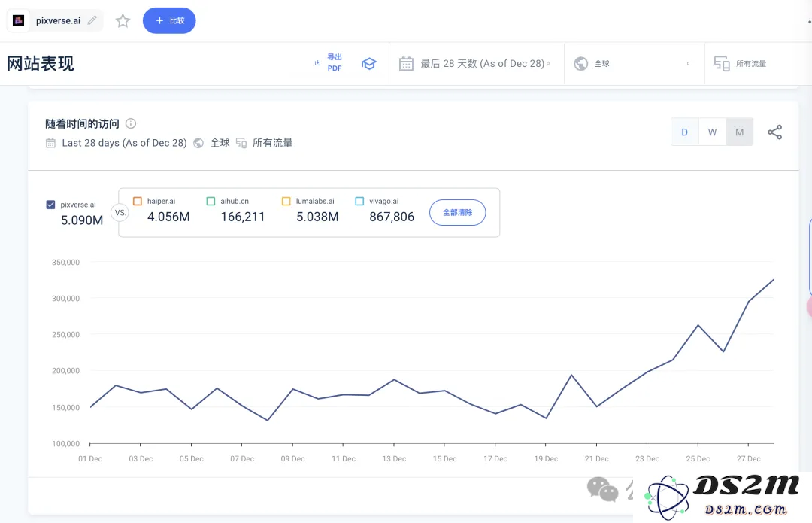Image resolution: width=812 pixels, height=523 pixels.
Task: Click the 5.090M pixverse.ai visits value
Action: click(x=82, y=220)
